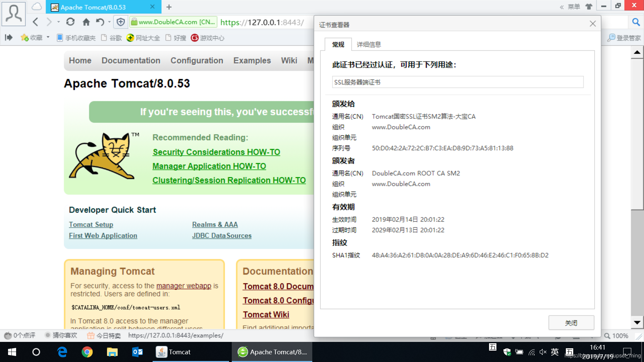This screenshot has width=644, height=362.
Task: Launch Chrome from taskbar
Action: (x=87, y=352)
